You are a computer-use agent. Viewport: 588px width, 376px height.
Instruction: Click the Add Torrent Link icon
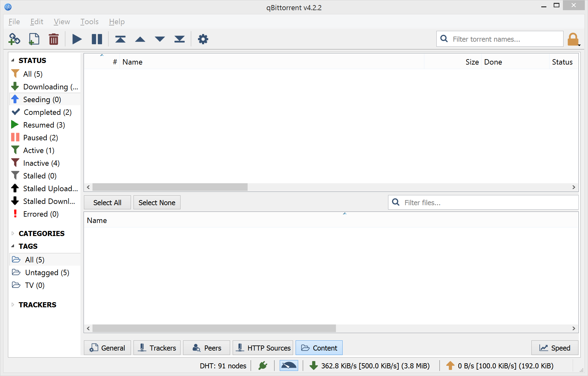[x=14, y=39]
